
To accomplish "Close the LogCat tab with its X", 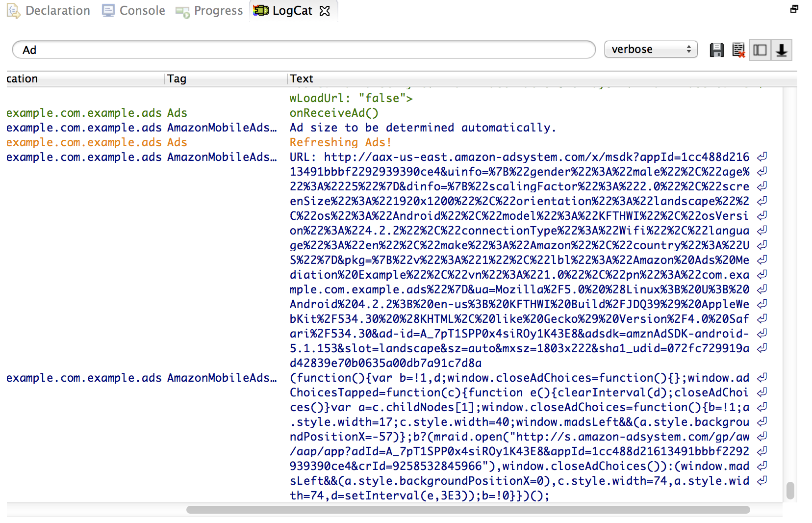I will pyautogui.click(x=325, y=11).
